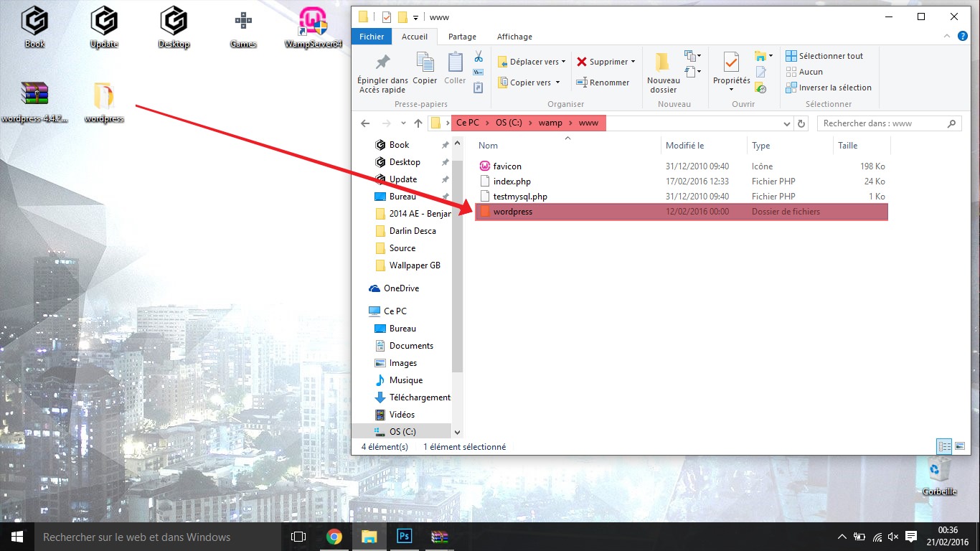
Task: Open Photoshop from the taskbar
Action: point(404,537)
